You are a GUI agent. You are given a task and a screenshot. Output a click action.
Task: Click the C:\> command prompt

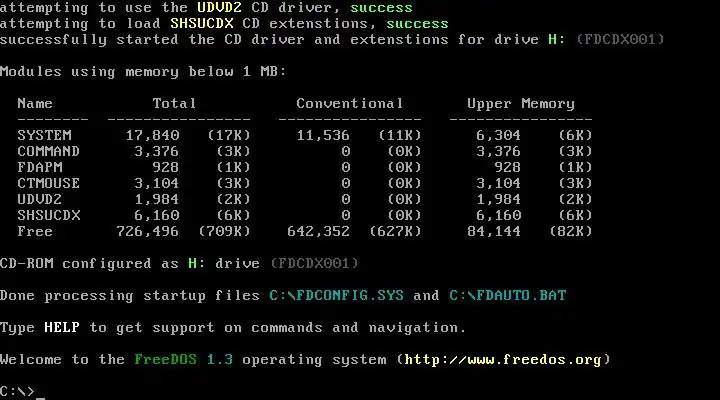17,391
